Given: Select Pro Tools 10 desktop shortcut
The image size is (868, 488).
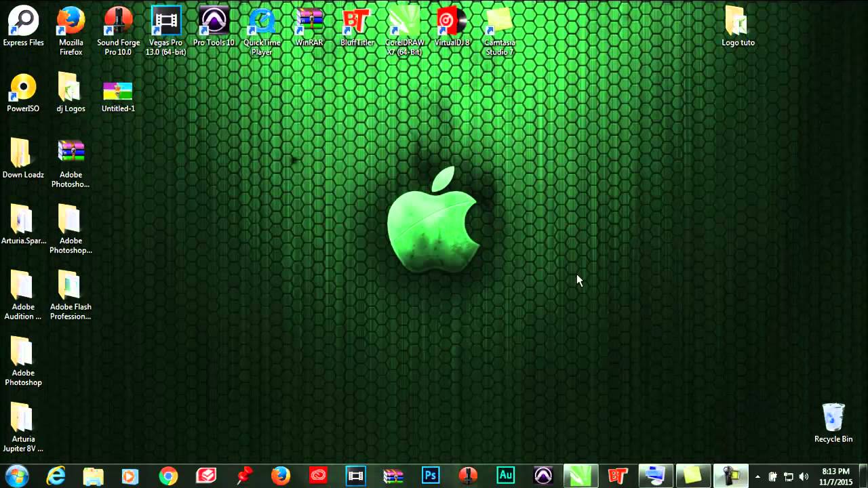Looking at the screenshot, I should 214,27.
